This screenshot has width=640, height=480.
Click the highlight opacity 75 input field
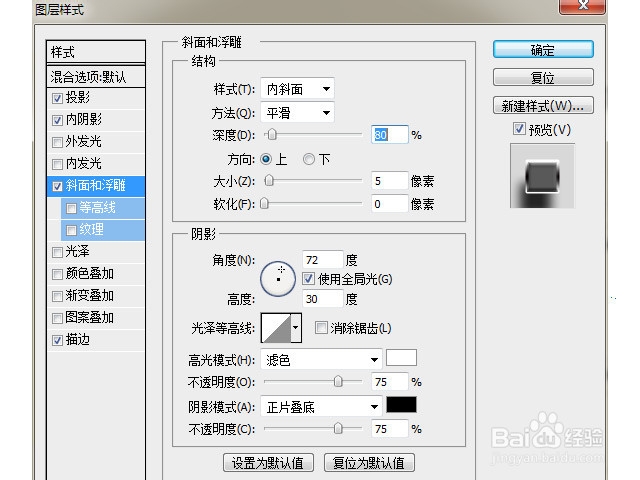(389, 382)
